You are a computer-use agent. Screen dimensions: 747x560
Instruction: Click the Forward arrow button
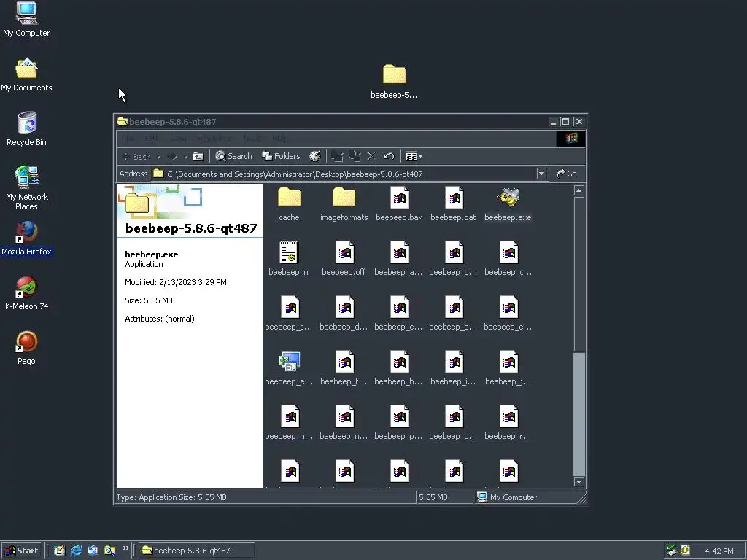tap(173, 156)
